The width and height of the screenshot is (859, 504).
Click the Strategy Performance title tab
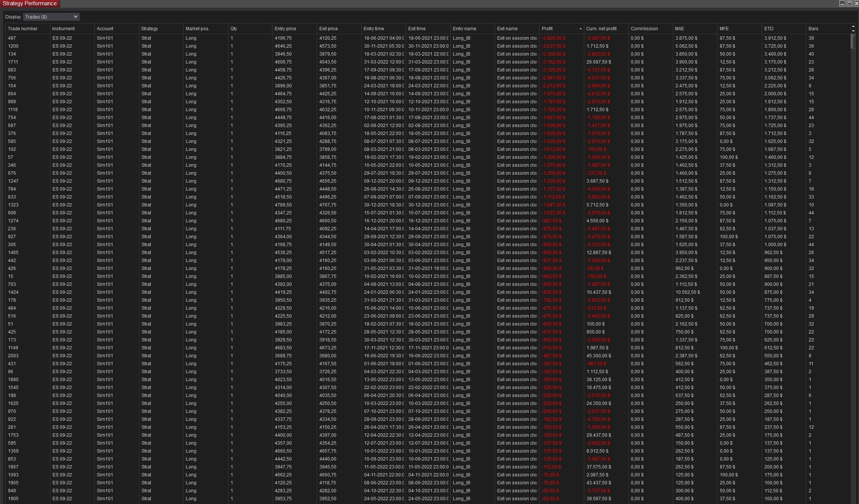[30, 3]
